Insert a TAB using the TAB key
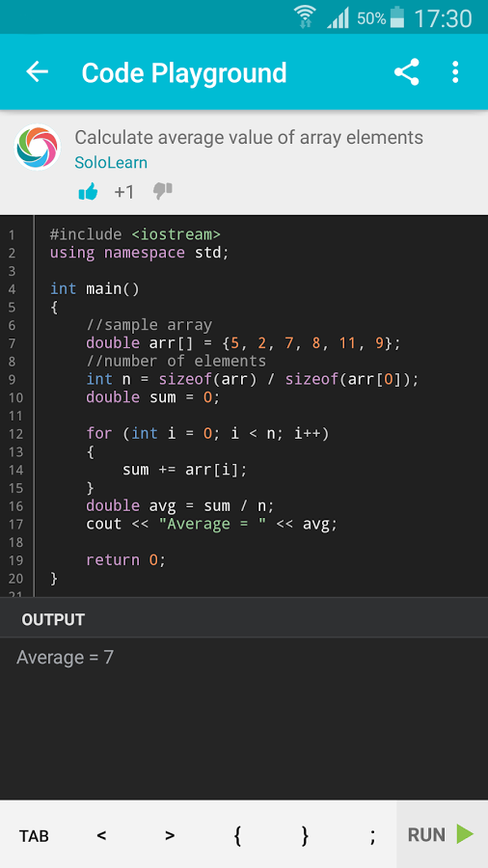Viewport: 488px width, 868px height. (x=35, y=835)
